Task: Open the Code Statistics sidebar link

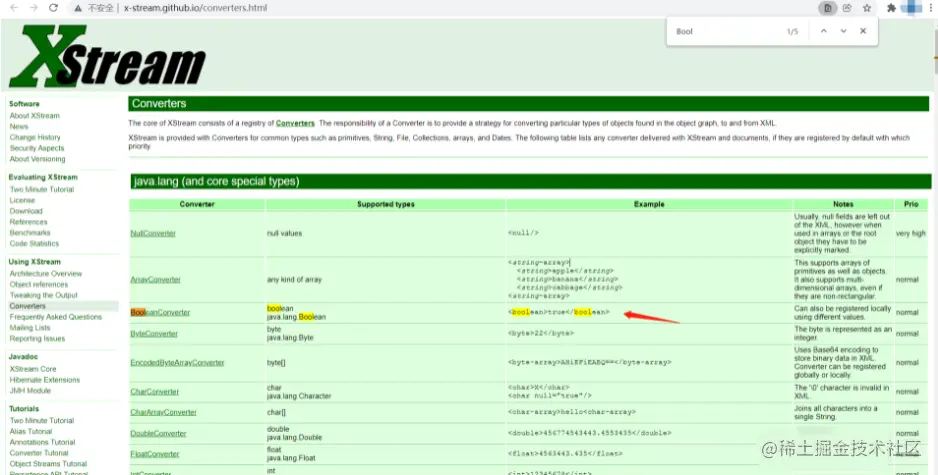Action: click(34, 243)
